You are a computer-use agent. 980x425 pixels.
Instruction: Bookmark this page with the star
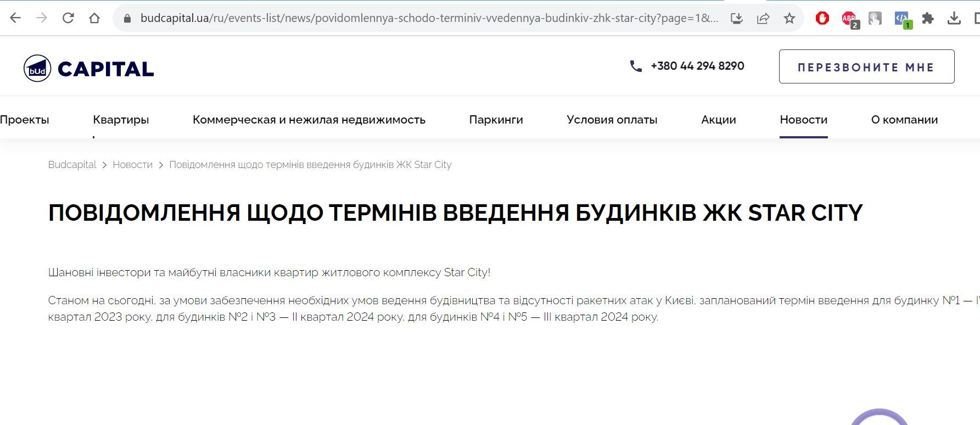click(789, 18)
